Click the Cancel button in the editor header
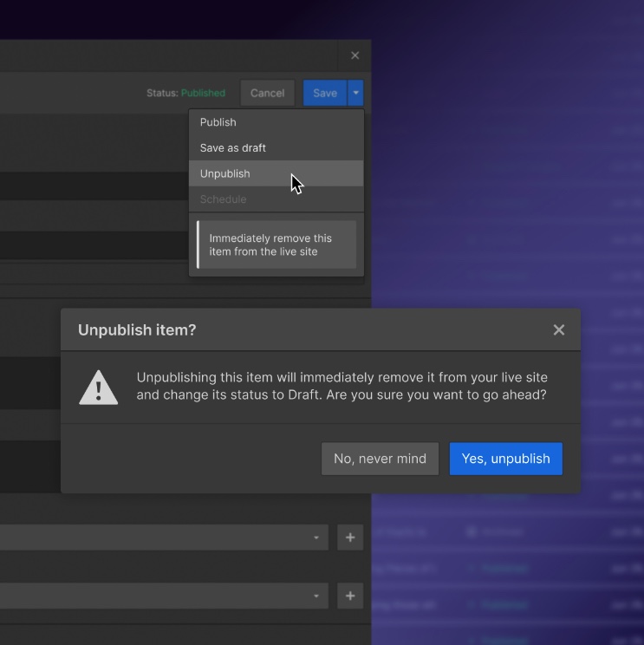 267,93
